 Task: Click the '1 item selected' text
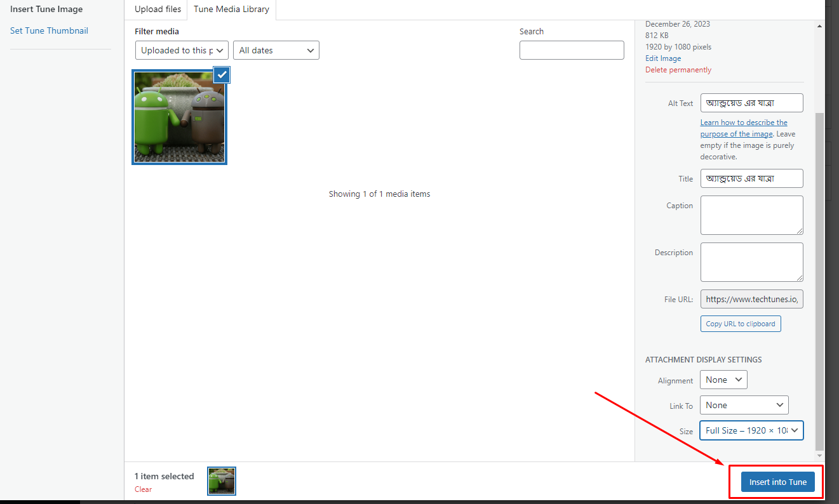164,476
